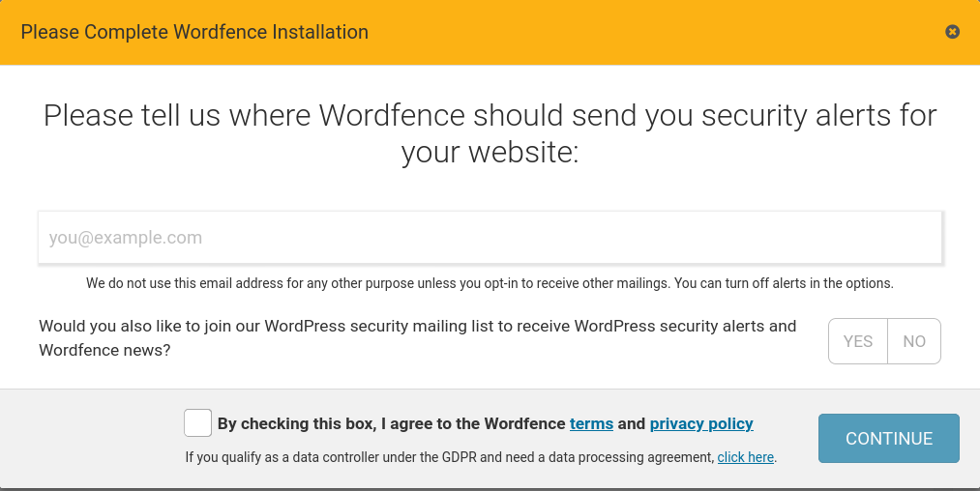Image resolution: width=980 pixels, height=491 pixels.
Task: Open the GDPR "click here" link
Action: tap(746, 457)
